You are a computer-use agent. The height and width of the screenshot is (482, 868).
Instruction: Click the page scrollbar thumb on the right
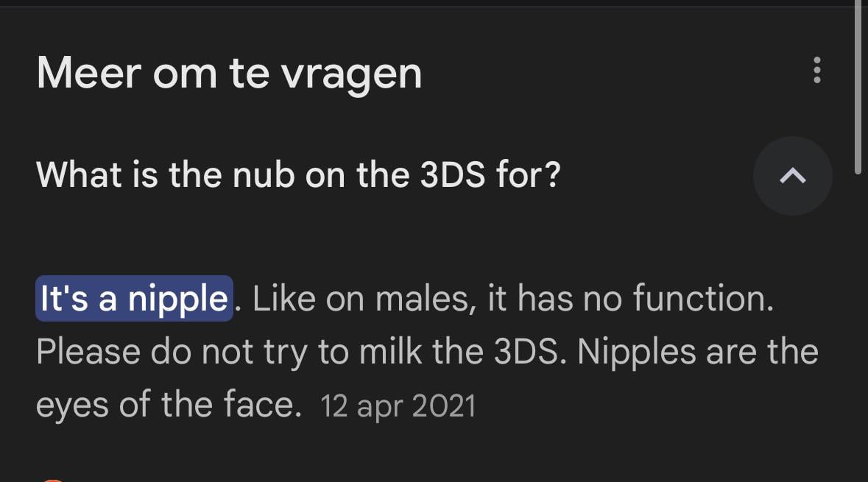tap(858, 88)
